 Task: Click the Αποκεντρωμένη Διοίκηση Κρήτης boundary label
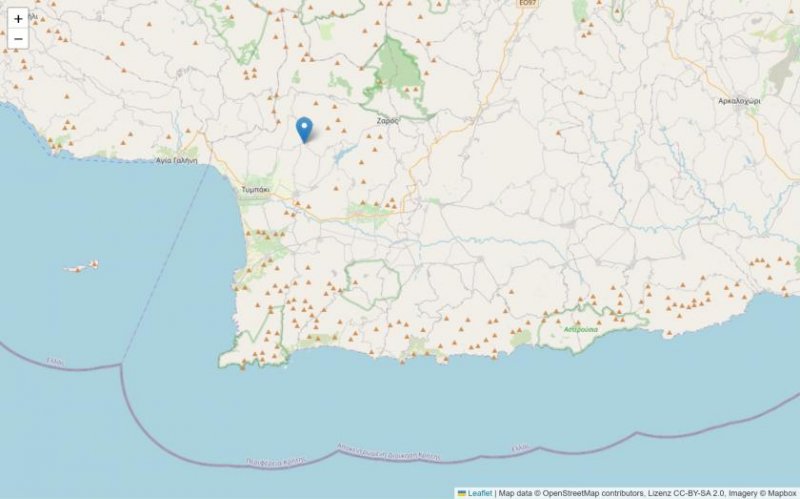tap(388, 452)
